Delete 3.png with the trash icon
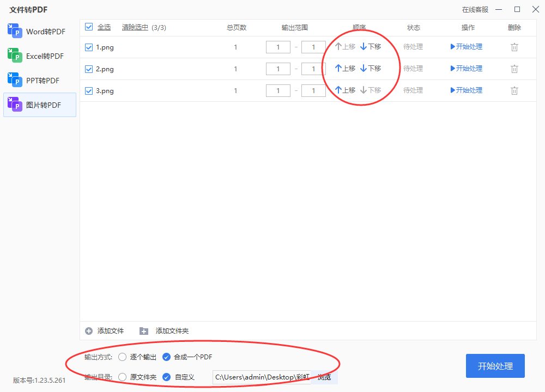 (x=514, y=90)
